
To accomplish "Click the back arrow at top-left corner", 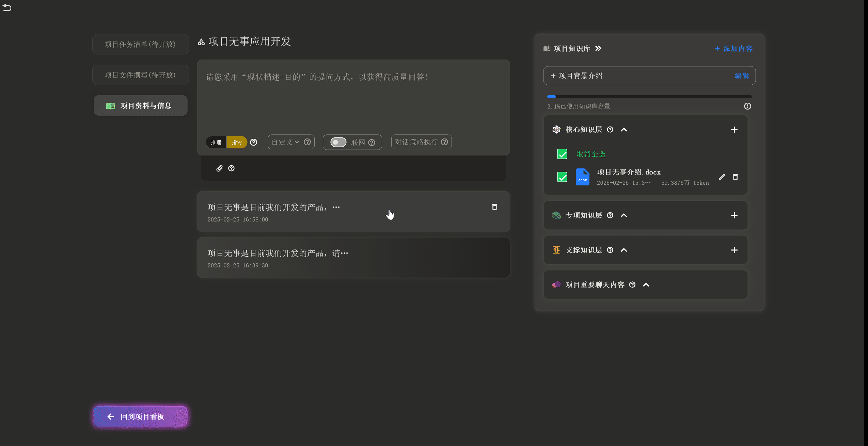I will click(x=7, y=7).
